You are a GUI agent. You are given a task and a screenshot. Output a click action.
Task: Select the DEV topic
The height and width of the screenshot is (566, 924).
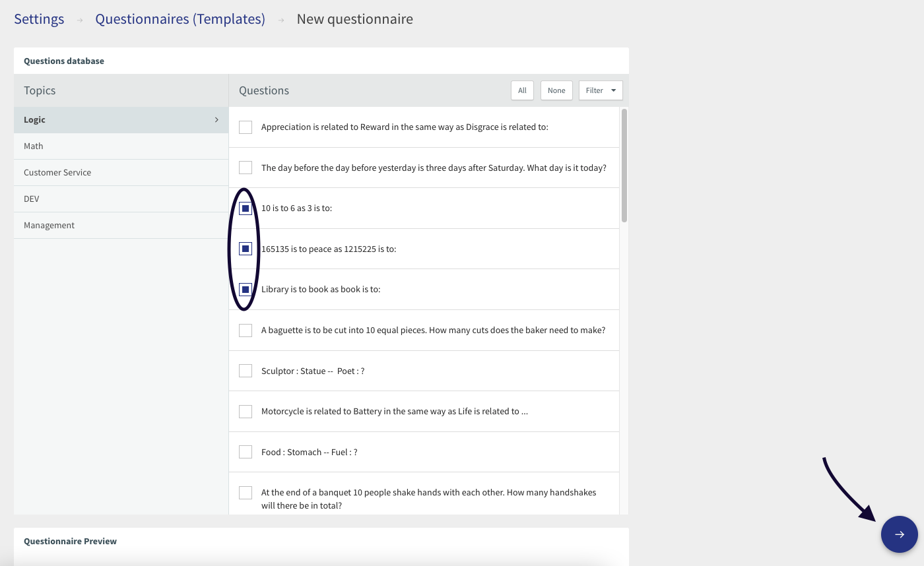click(x=121, y=199)
